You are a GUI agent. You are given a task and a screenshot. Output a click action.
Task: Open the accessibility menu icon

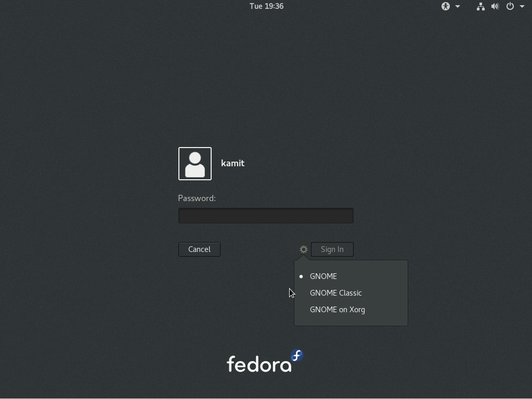click(445, 6)
